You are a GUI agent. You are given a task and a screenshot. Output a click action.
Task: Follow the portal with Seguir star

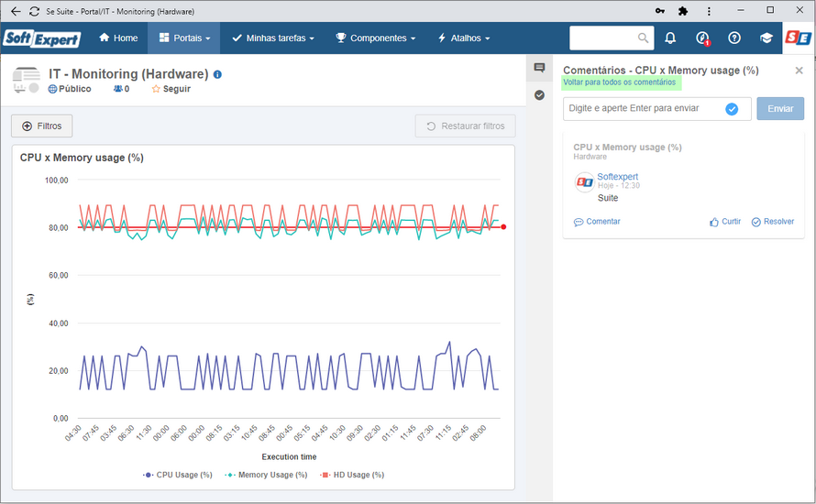click(x=171, y=89)
